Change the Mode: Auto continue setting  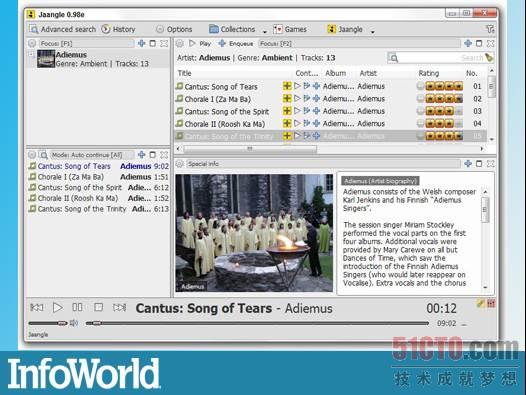pos(91,155)
